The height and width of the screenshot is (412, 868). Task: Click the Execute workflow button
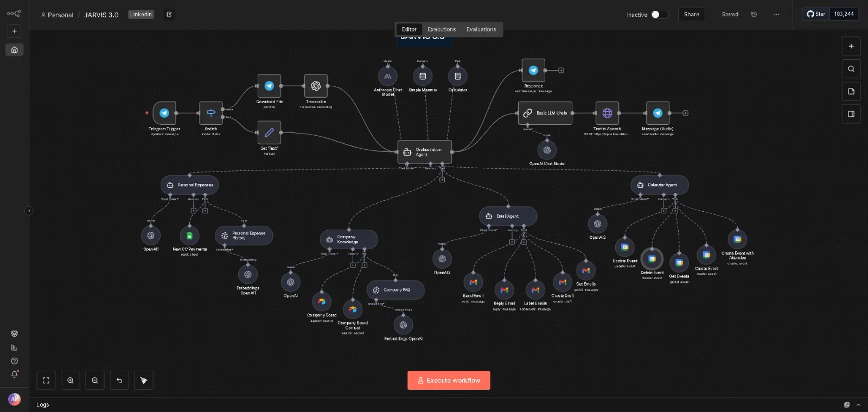[x=449, y=381]
